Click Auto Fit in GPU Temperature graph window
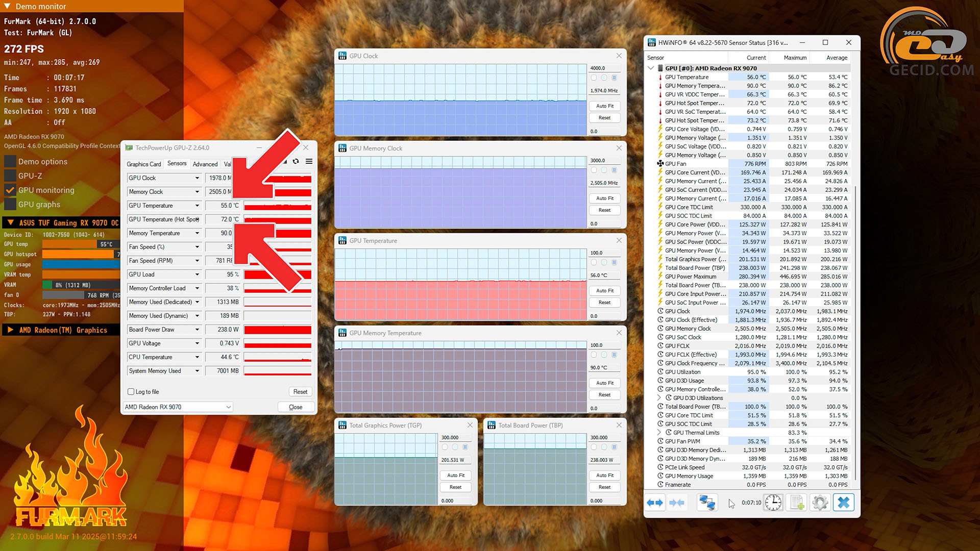 click(x=605, y=291)
